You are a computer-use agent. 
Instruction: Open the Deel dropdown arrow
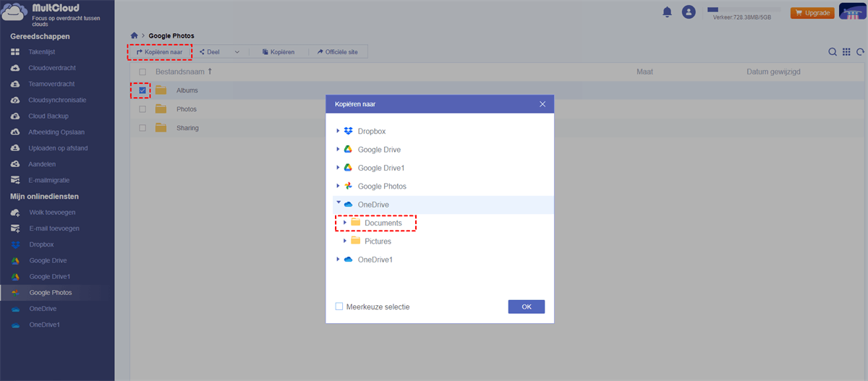237,52
